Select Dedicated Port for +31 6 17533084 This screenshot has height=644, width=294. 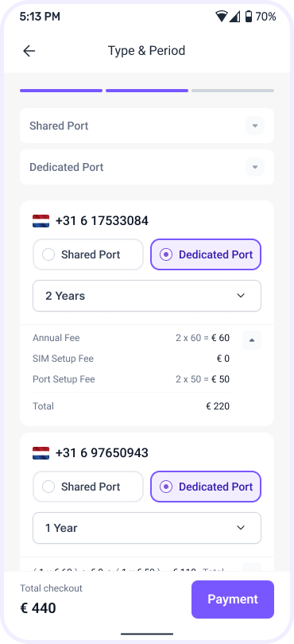(x=206, y=254)
